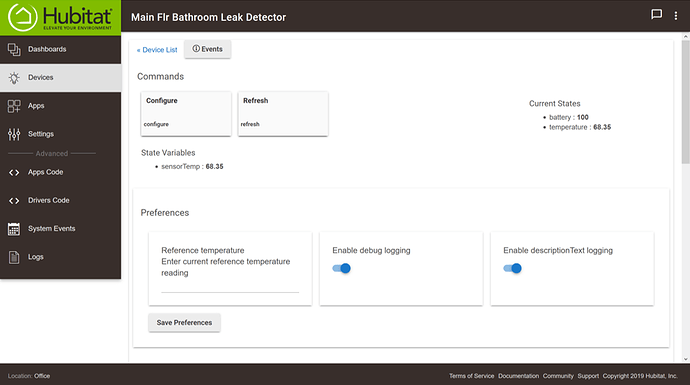This screenshot has width=690, height=385.
Task: Disable the debug logging toggle
Action: click(x=341, y=268)
